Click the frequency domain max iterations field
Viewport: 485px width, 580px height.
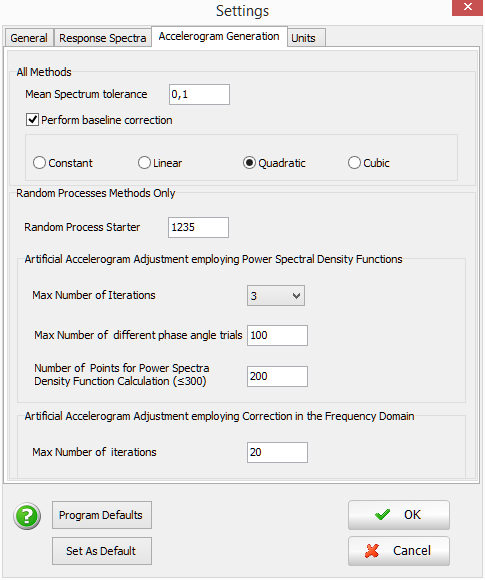click(277, 452)
